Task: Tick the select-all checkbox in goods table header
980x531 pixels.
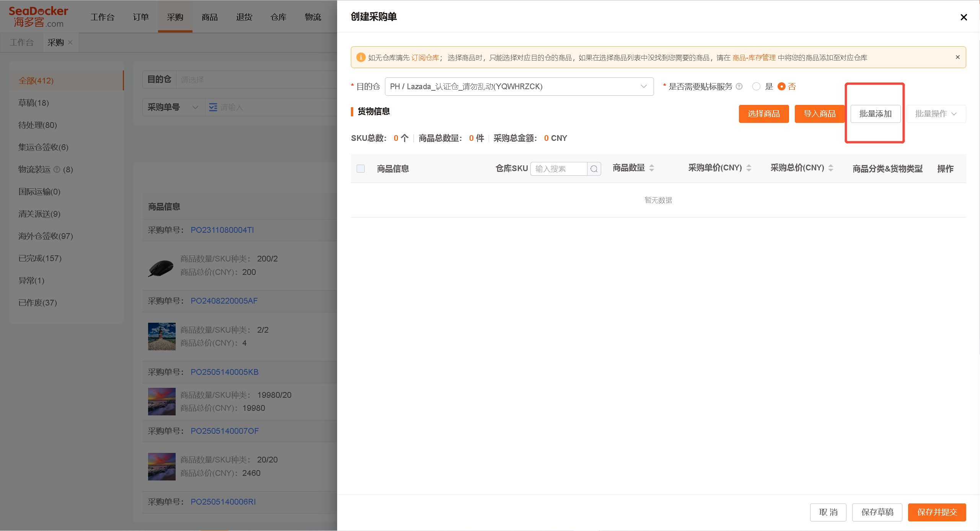Action: coord(360,169)
